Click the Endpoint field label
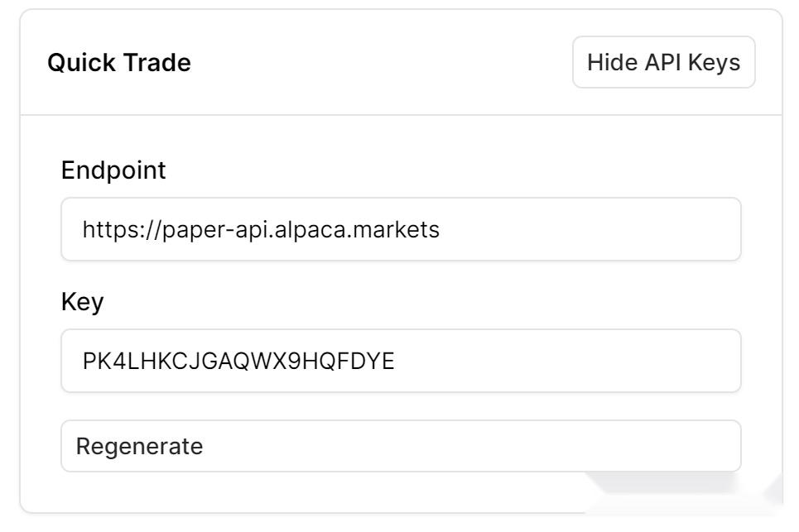The height and width of the screenshot is (532, 799). [113, 170]
